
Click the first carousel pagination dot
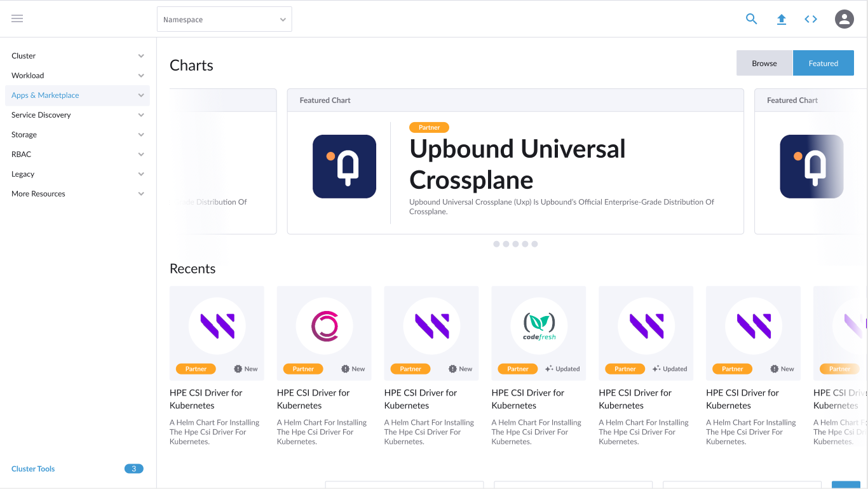pos(496,244)
